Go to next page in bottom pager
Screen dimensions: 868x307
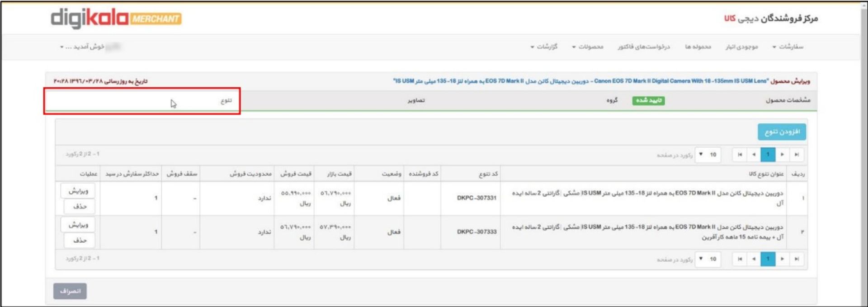754,259
